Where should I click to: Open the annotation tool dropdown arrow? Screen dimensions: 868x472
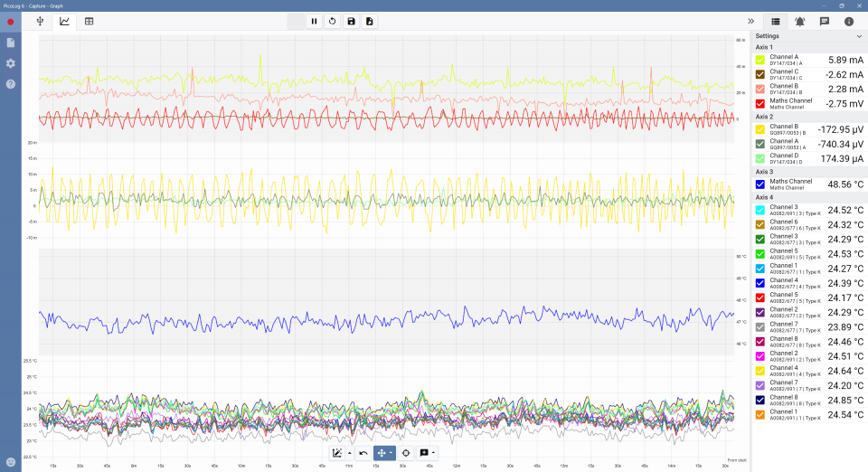click(433, 453)
